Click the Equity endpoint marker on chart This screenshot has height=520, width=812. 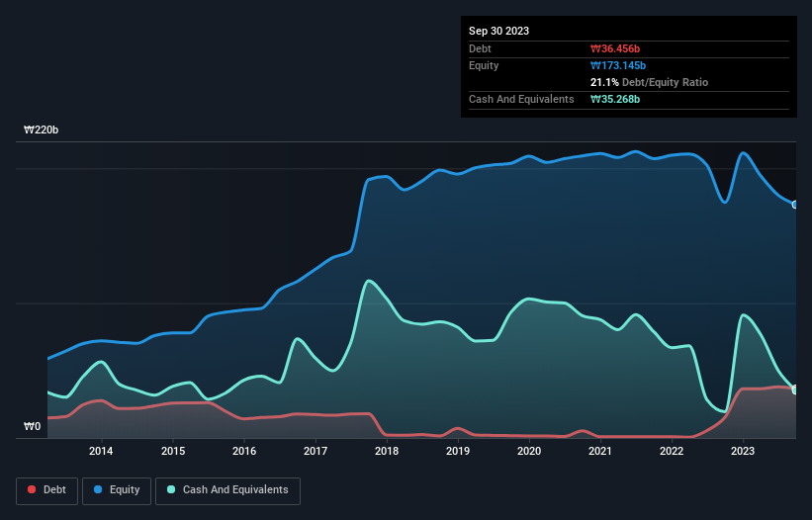click(x=795, y=205)
